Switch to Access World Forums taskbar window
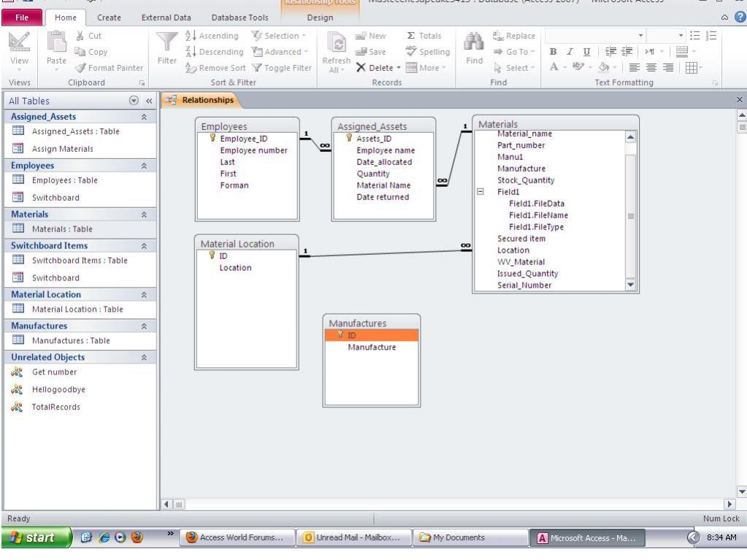 point(238,537)
